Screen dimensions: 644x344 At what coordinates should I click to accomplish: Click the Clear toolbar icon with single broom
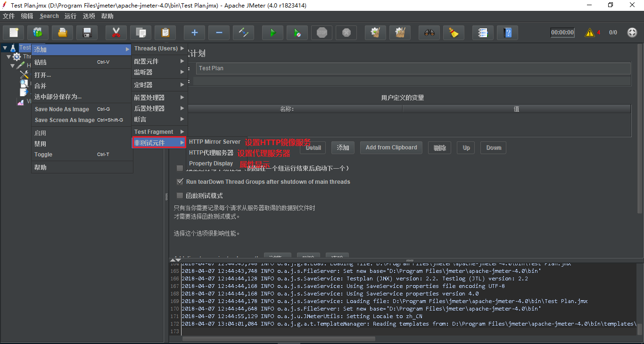click(376, 33)
